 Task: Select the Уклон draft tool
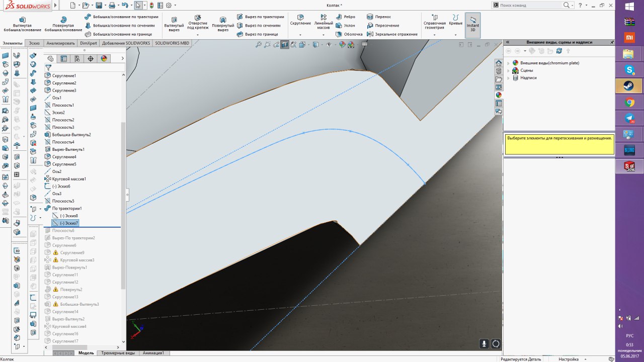point(345,25)
